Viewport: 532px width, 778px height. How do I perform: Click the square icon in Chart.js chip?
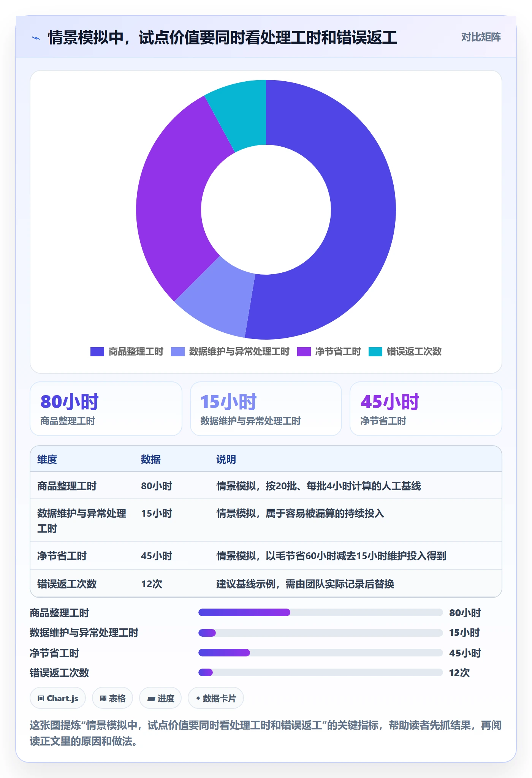[x=41, y=698]
